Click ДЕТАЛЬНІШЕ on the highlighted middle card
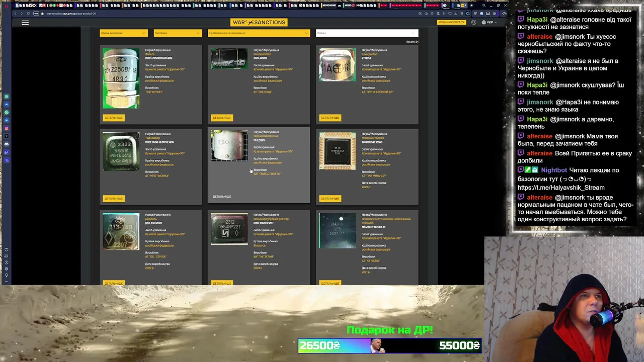The image size is (644, 362). coord(222,197)
